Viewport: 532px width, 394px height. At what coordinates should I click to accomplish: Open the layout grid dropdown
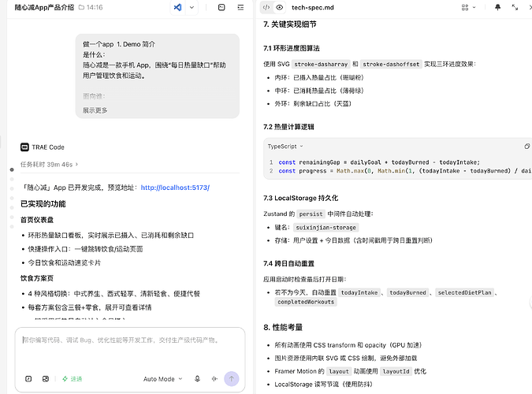pos(468,7)
